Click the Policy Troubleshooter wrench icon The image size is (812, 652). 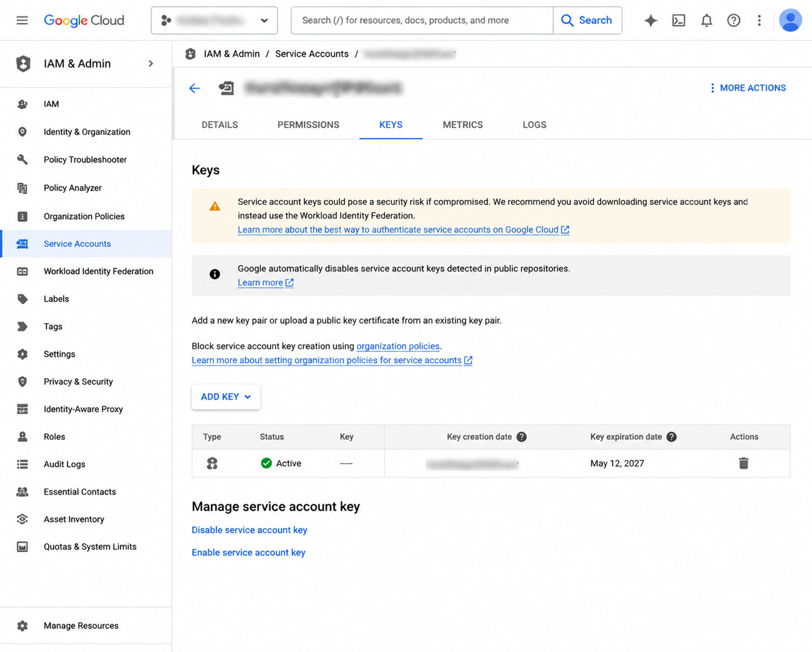pos(23,160)
